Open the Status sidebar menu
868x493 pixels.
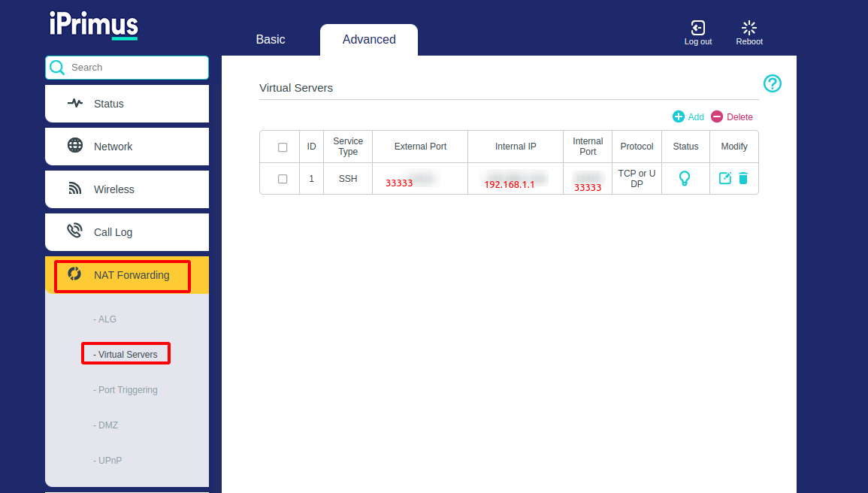(108, 104)
